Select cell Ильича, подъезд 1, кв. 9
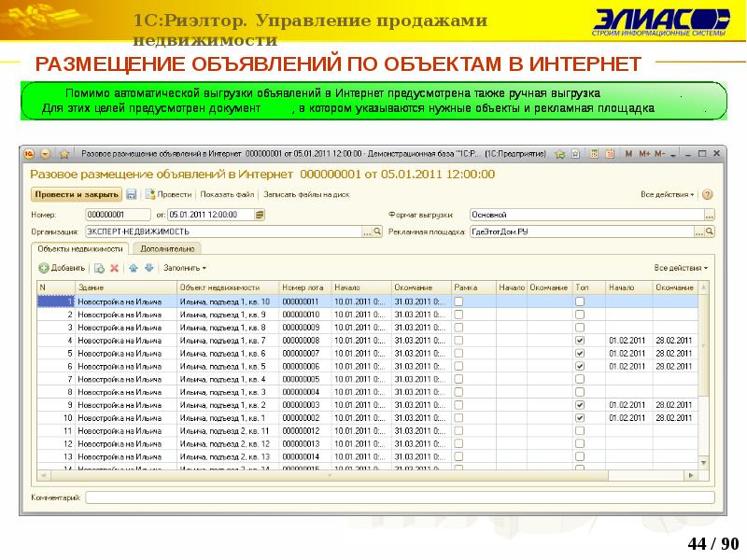 (x=228, y=315)
